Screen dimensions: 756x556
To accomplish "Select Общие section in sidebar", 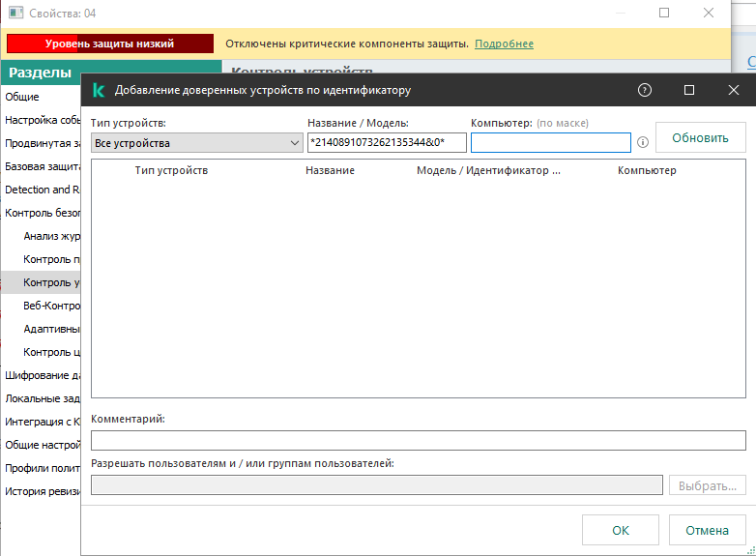I will [x=22, y=97].
